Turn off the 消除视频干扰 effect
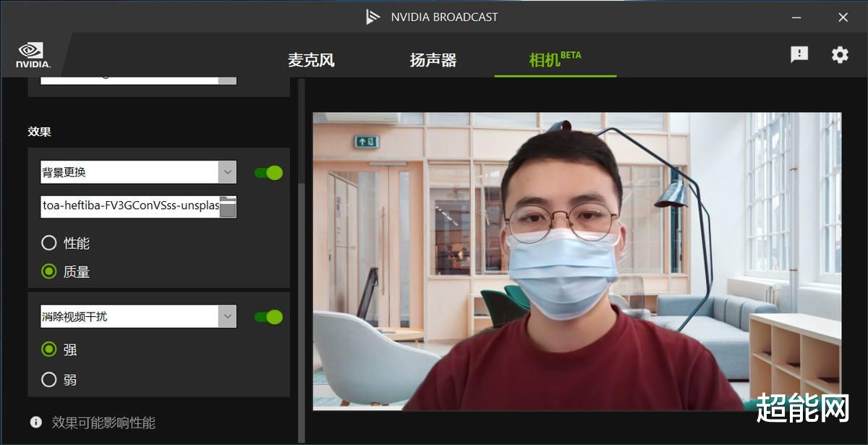 [268, 316]
